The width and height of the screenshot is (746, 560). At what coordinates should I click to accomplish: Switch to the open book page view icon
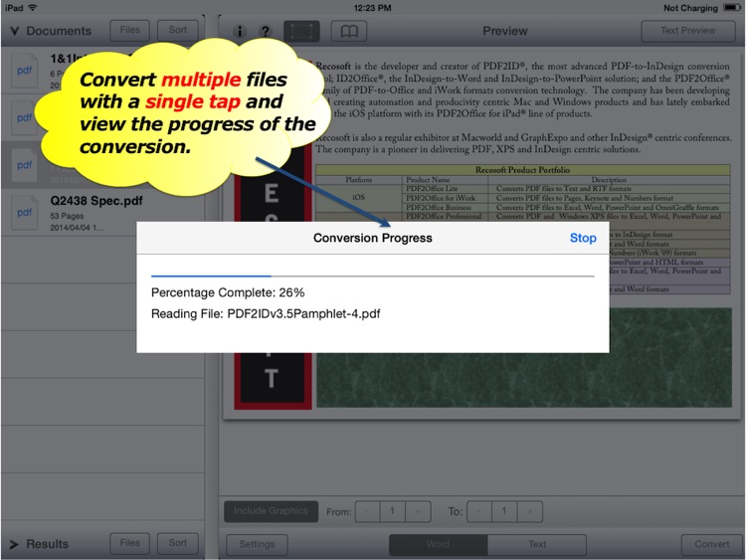pos(349,32)
